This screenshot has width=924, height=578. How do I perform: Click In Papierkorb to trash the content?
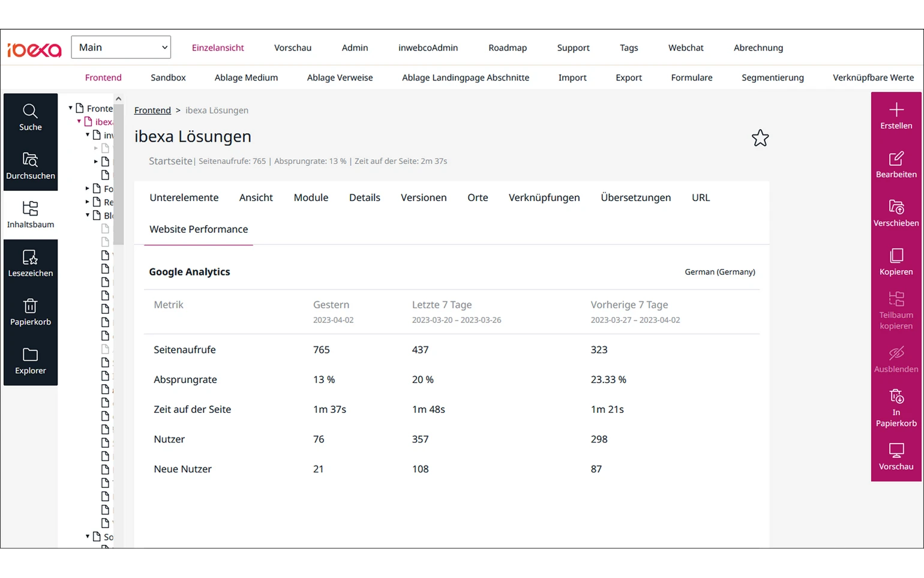tap(896, 408)
